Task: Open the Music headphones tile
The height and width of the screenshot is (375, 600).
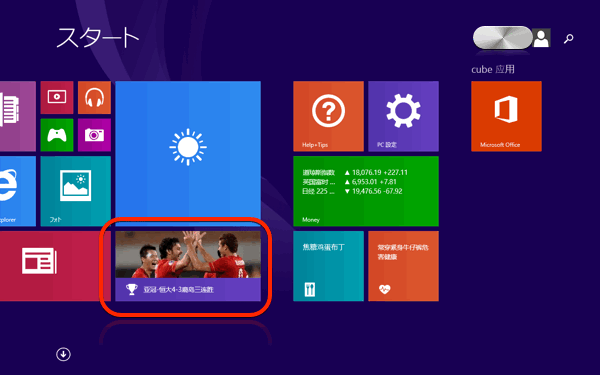Action: 94,97
